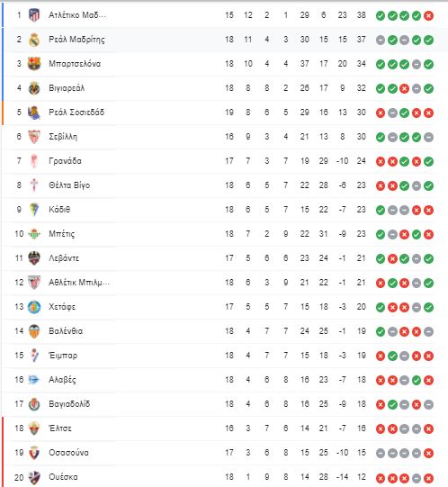Open the Βαγιαδολίδ team link
The image size is (448, 487).
(x=69, y=404)
